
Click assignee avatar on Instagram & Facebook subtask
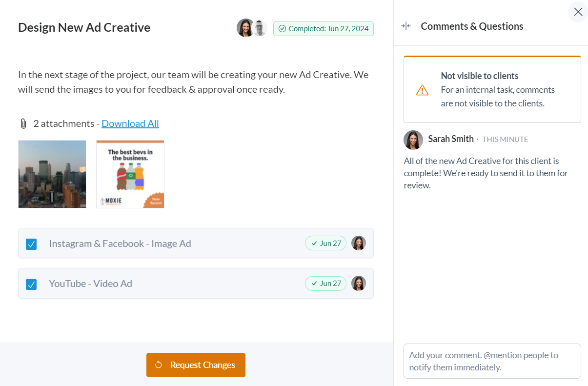pyautogui.click(x=359, y=243)
